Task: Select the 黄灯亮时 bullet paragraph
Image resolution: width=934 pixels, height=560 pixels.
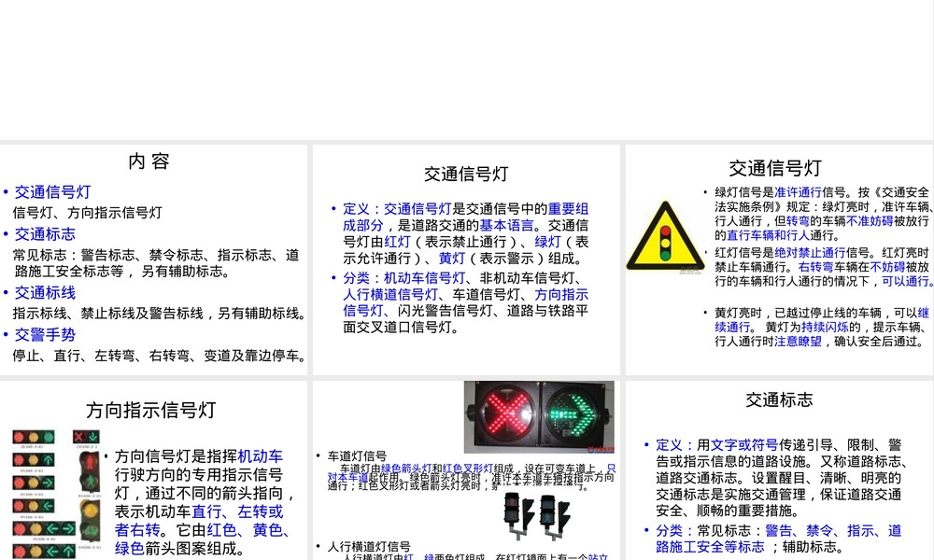Action: tap(822, 327)
